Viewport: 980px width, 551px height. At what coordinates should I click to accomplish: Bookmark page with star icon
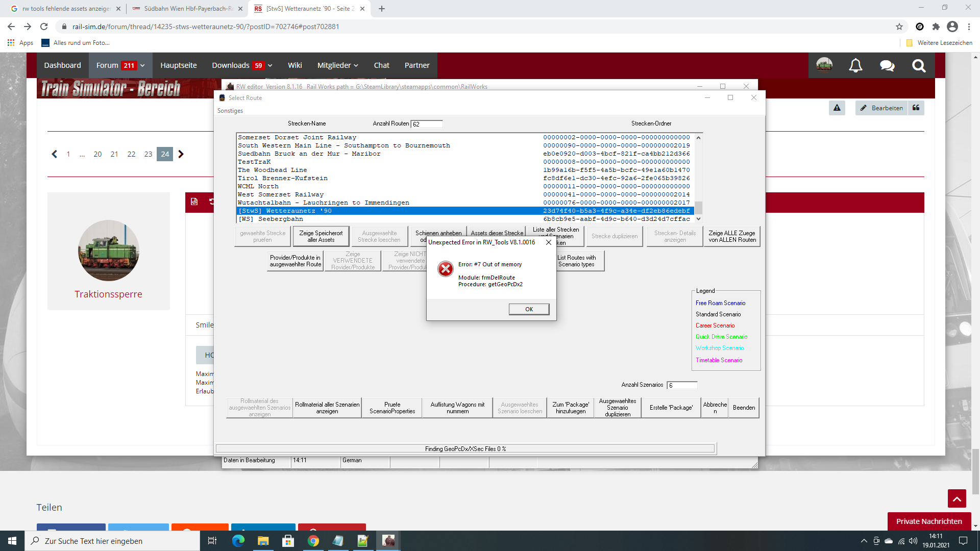point(899,27)
